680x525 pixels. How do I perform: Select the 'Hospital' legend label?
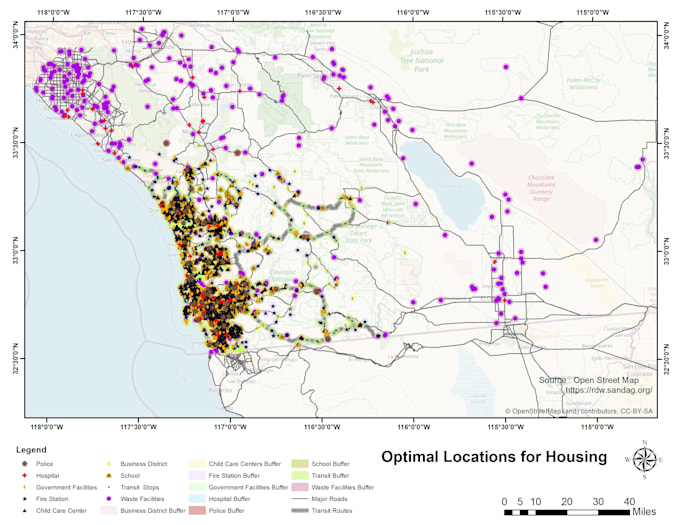pos(48,476)
